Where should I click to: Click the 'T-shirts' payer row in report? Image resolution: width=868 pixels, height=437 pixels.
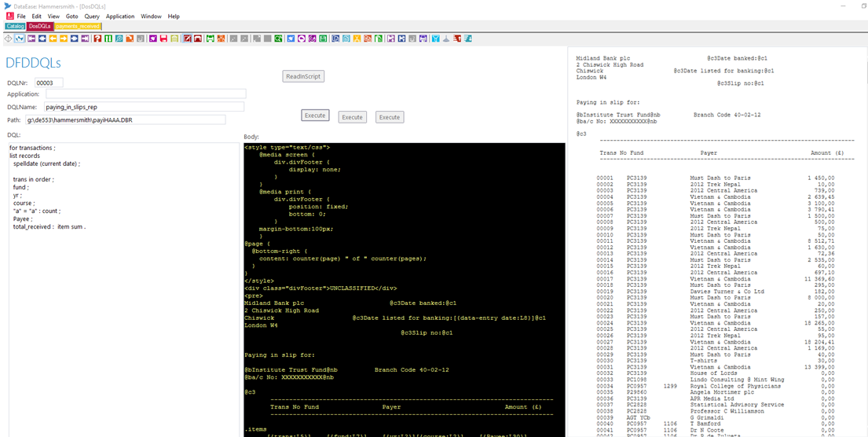click(x=703, y=361)
